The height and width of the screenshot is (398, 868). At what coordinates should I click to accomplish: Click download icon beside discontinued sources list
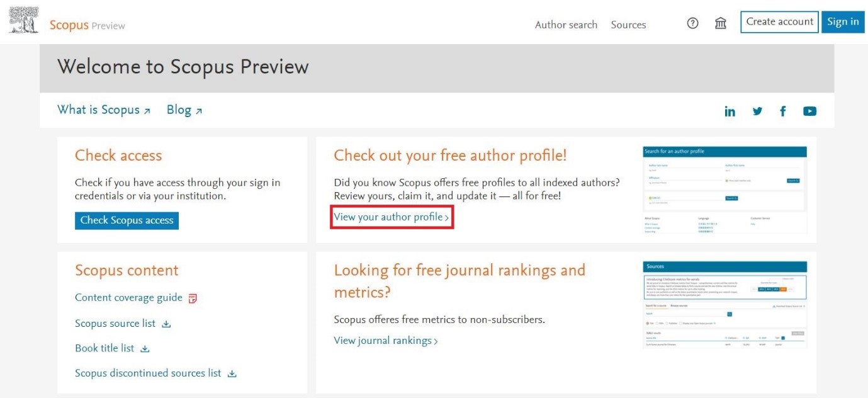tap(232, 373)
